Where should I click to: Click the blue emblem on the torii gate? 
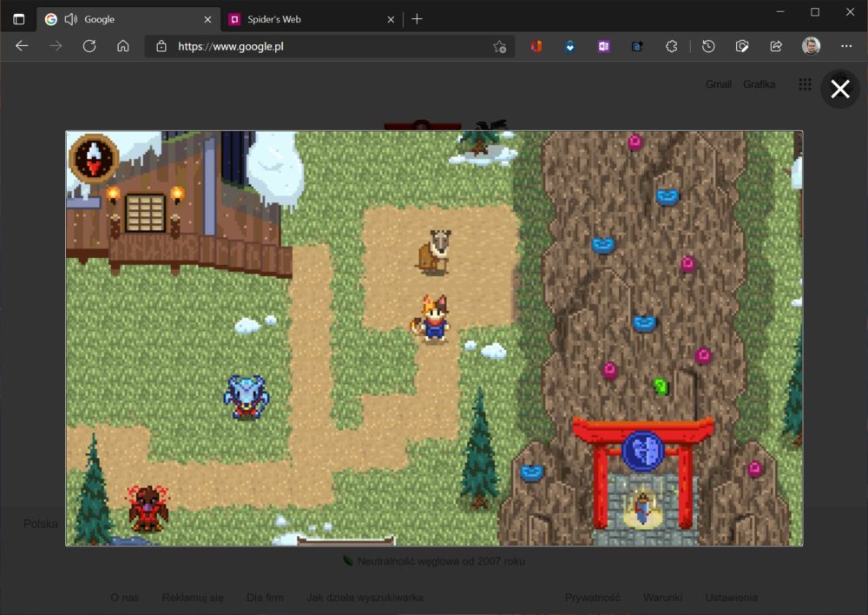(x=642, y=451)
